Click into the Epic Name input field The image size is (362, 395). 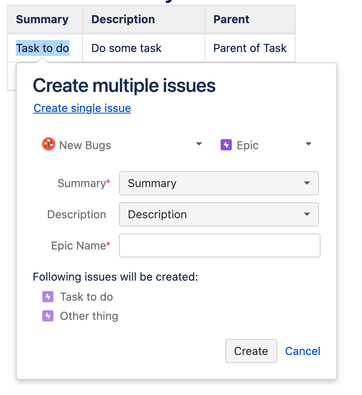tap(220, 245)
